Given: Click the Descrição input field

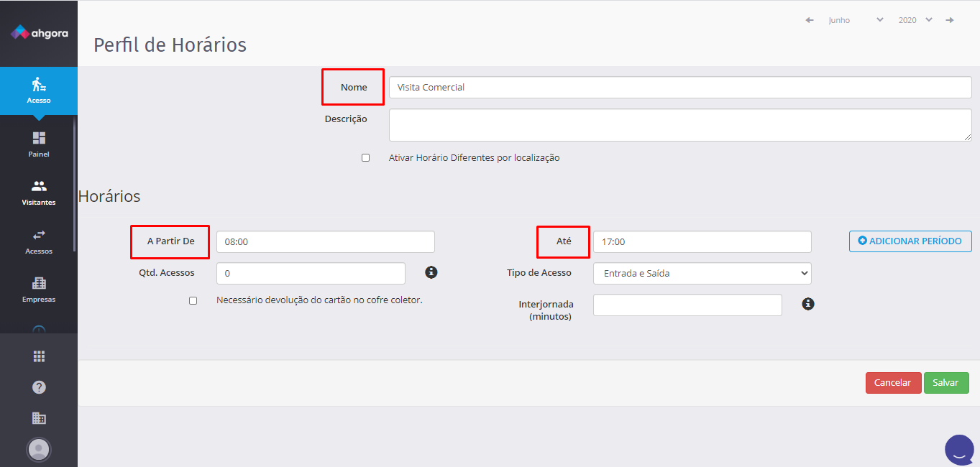Looking at the screenshot, I should click(679, 124).
